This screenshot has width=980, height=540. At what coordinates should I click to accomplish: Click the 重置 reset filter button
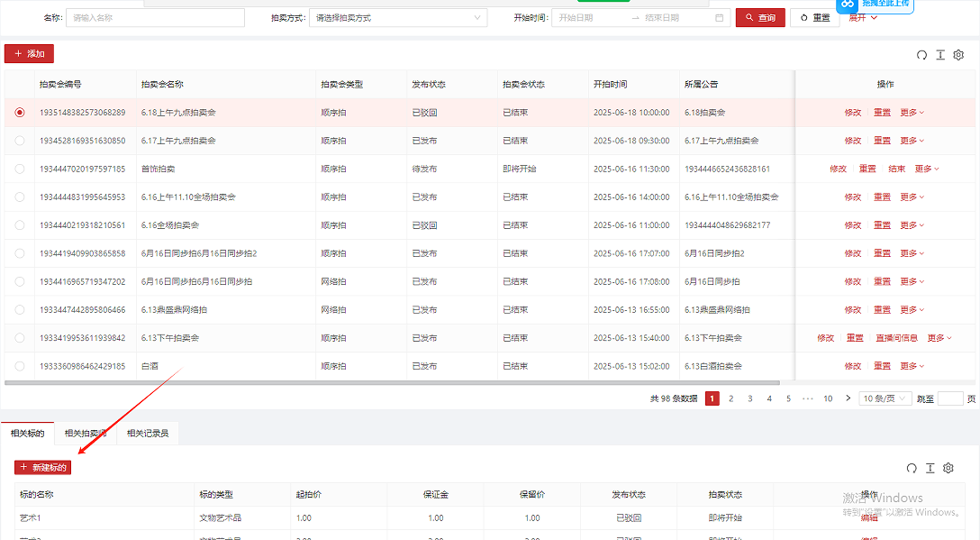click(x=815, y=17)
